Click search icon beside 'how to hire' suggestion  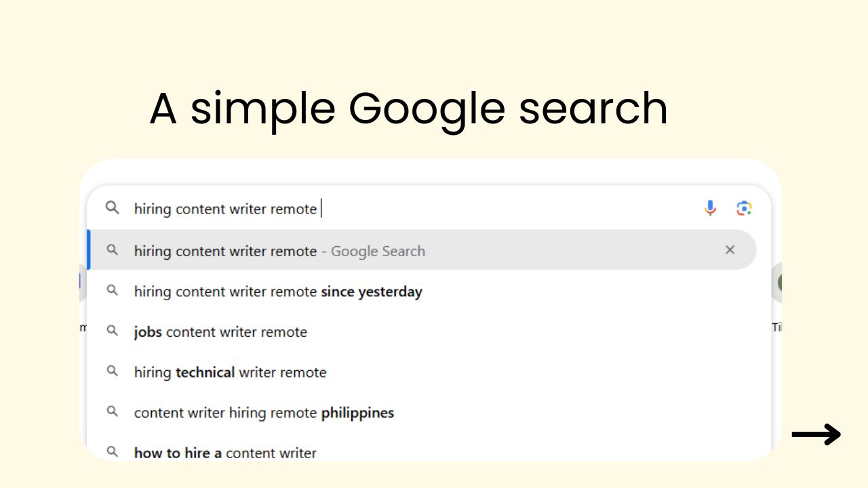click(x=113, y=451)
